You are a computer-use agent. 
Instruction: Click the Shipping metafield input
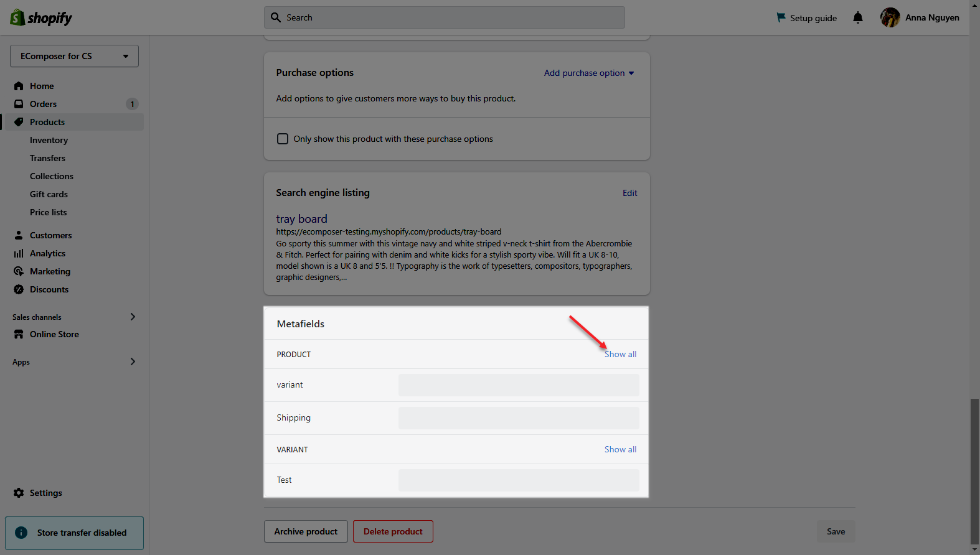[519, 418]
